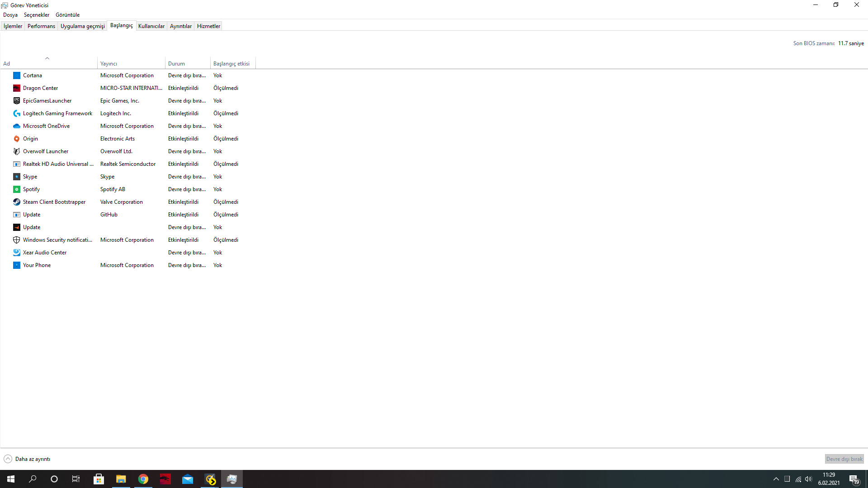Collapse view with Daha az ayrıntı
The image size is (868, 488).
point(27,459)
